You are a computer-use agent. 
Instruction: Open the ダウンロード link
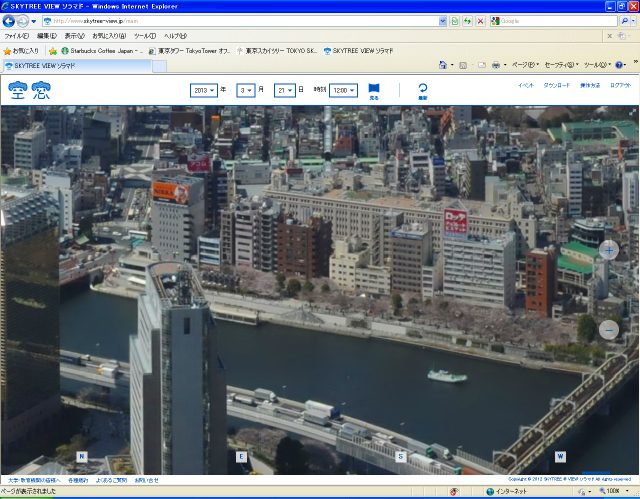pyautogui.click(x=557, y=86)
